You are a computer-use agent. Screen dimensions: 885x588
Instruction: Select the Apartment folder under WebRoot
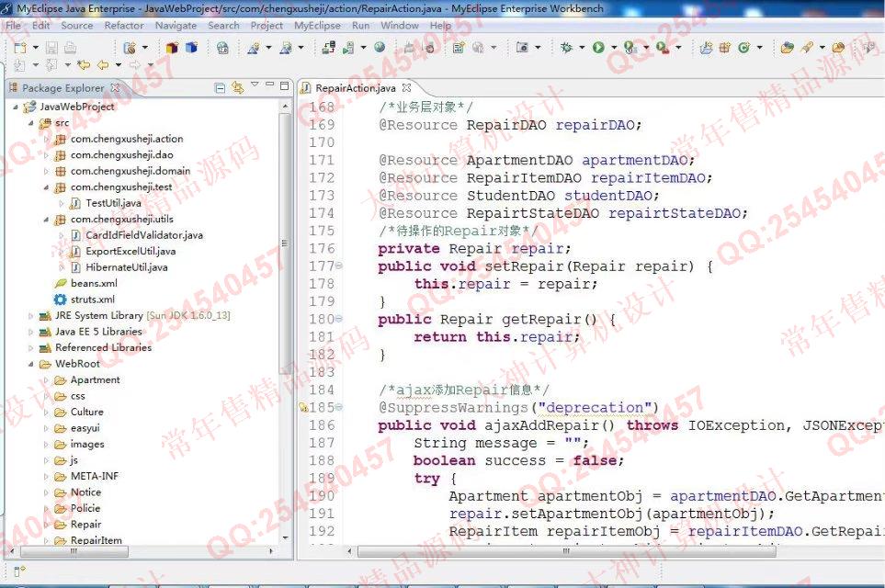(95, 379)
